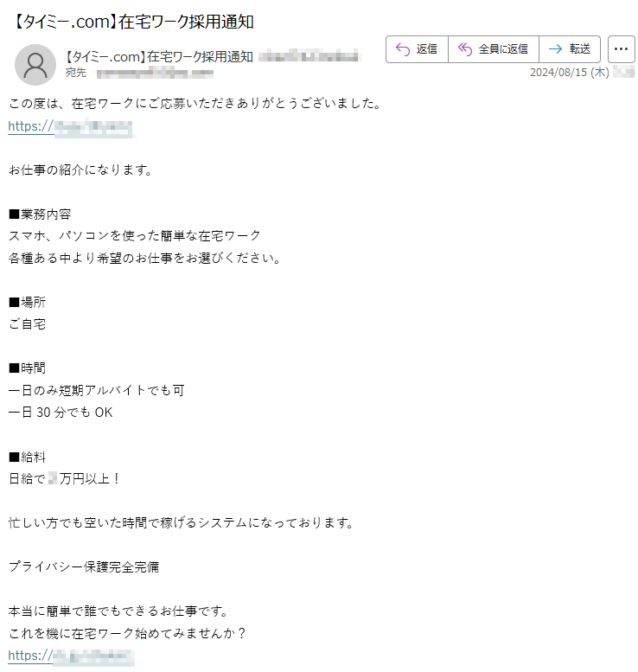Click the blurred sender email address
This screenshot has width=638, height=672.
pos(309,56)
